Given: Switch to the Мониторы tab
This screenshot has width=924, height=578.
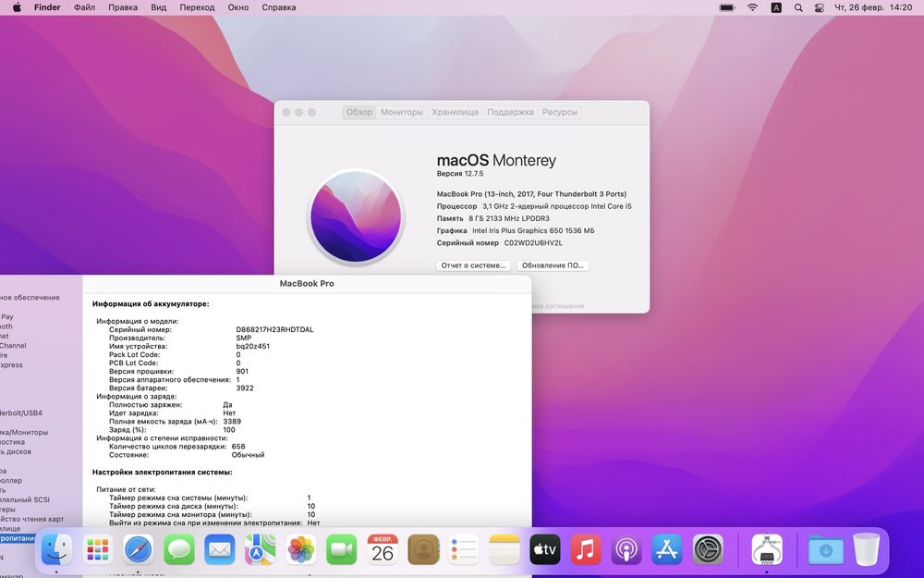Looking at the screenshot, I should (401, 112).
